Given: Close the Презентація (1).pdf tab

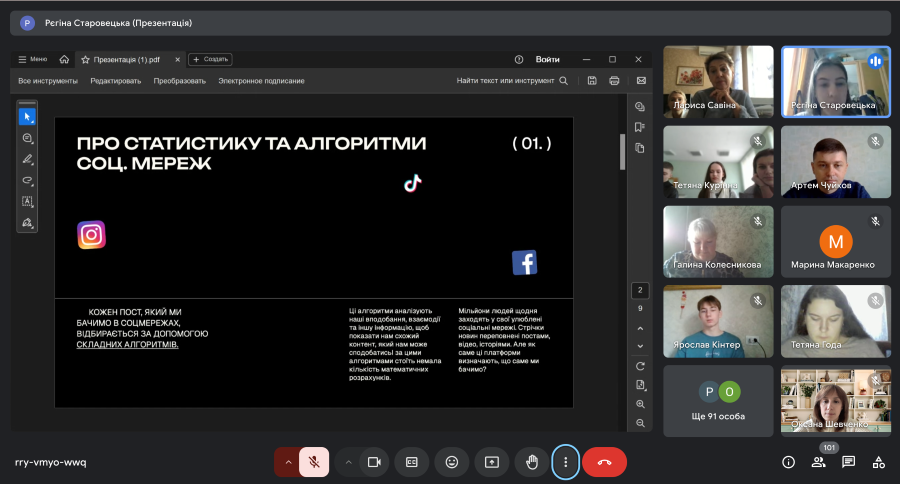Looking at the screenshot, I should point(177,59).
